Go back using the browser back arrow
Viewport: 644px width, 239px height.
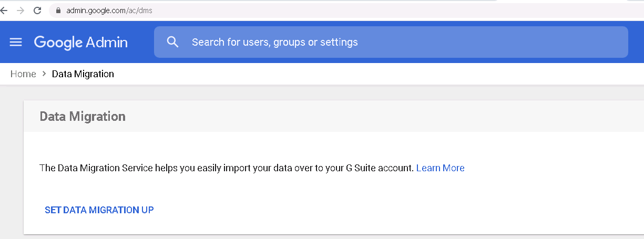tap(4, 10)
